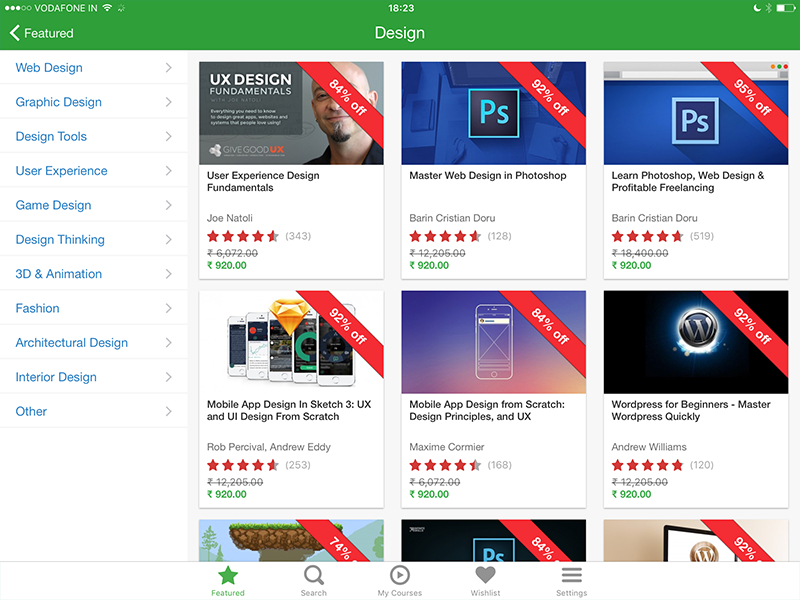
Task: Tap the Wi-Fi status icon
Action: click(107, 8)
